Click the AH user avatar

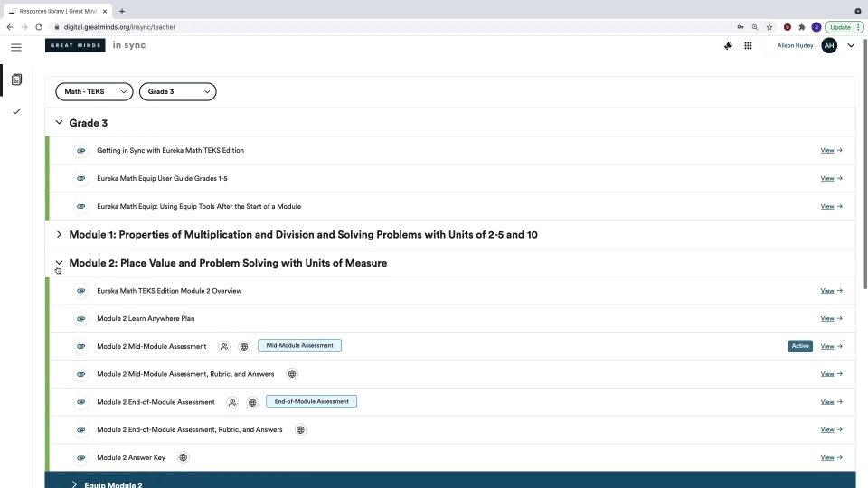(x=829, y=45)
